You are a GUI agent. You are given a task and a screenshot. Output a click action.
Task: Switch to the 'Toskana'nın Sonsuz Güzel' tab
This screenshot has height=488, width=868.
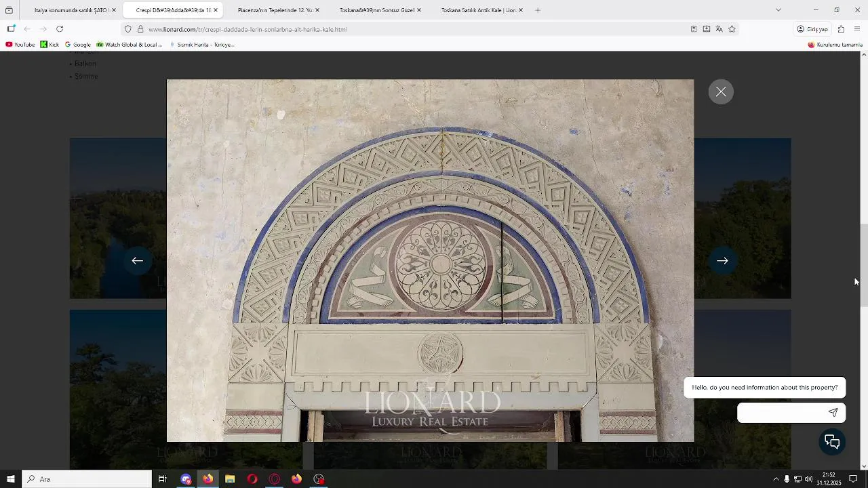(376, 10)
